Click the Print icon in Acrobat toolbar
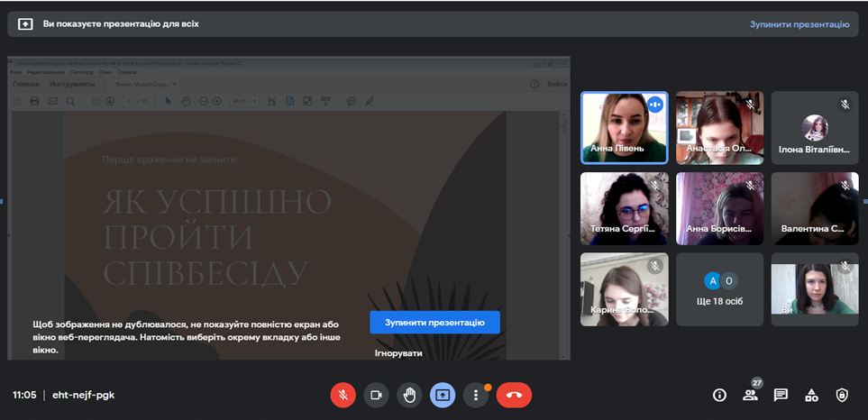 point(34,101)
